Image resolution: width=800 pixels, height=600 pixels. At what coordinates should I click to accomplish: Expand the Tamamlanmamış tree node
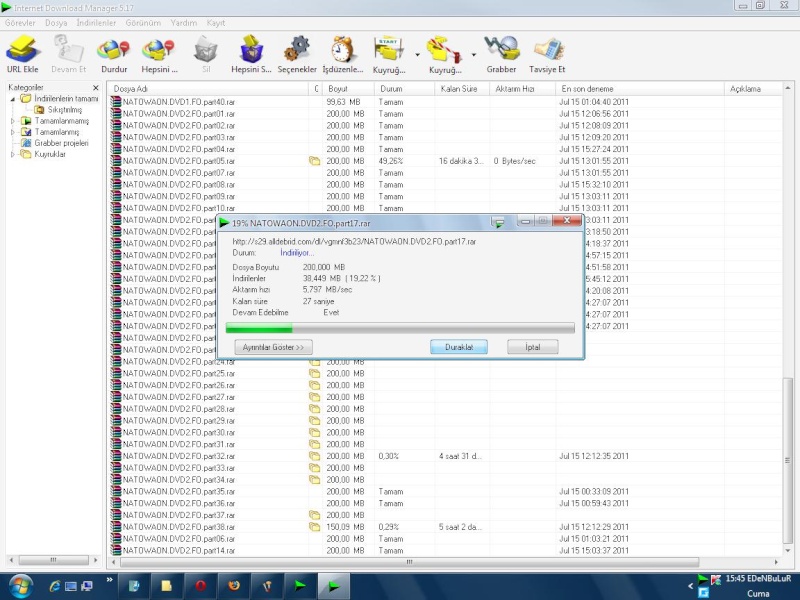pyautogui.click(x=13, y=121)
